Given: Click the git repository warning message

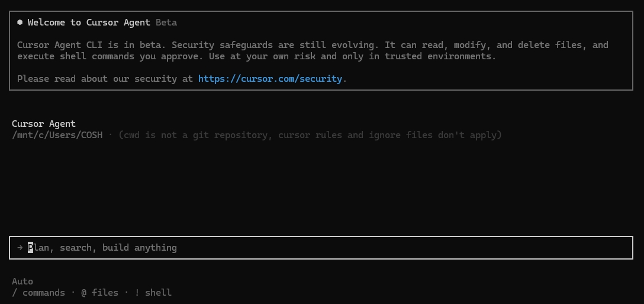Looking at the screenshot, I should pos(310,135).
